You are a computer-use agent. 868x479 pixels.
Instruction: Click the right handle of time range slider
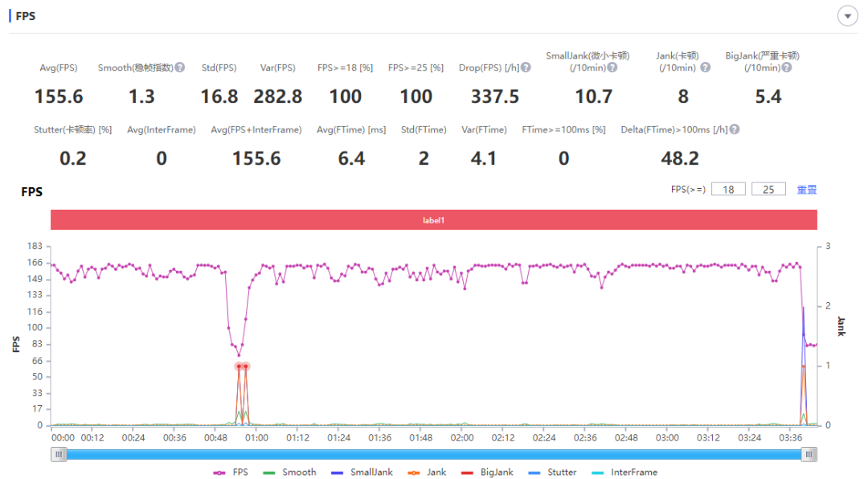[809, 455]
